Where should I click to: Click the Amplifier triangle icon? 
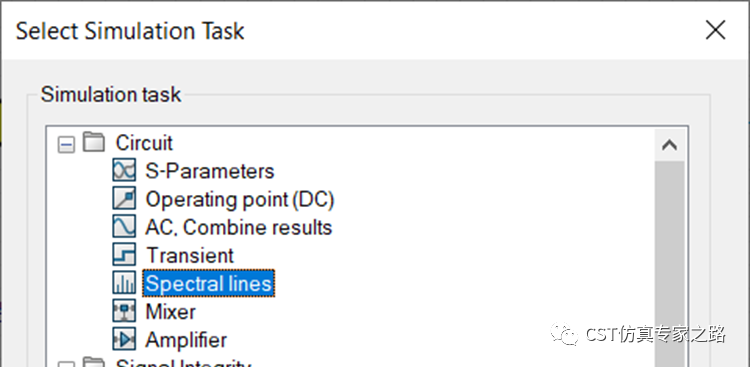tap(124, 339)
